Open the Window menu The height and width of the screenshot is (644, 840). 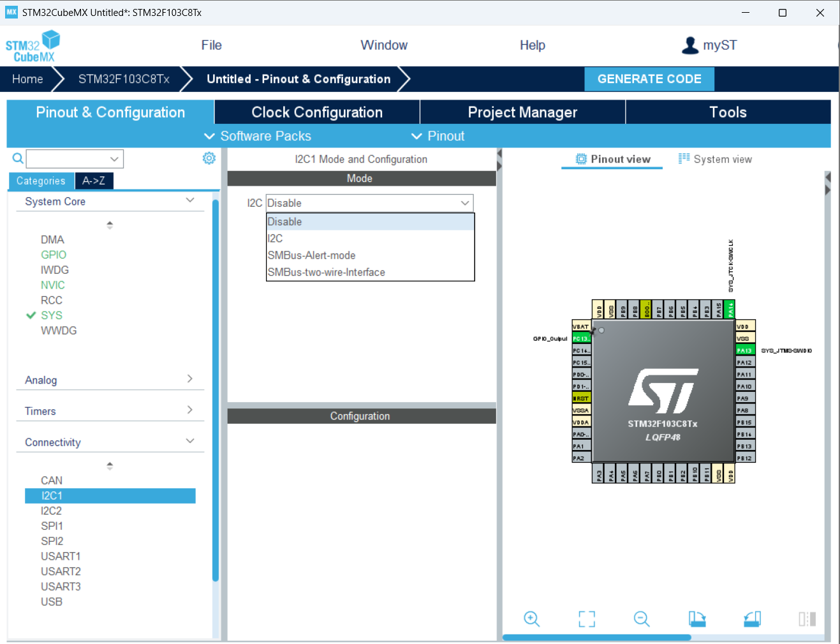(x=384, y=45)
